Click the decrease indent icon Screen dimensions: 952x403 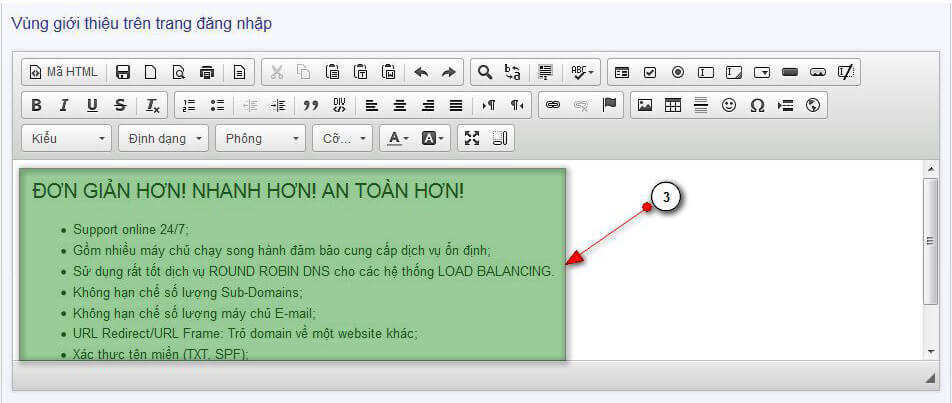pyautogui.click(x=250, y=106)
